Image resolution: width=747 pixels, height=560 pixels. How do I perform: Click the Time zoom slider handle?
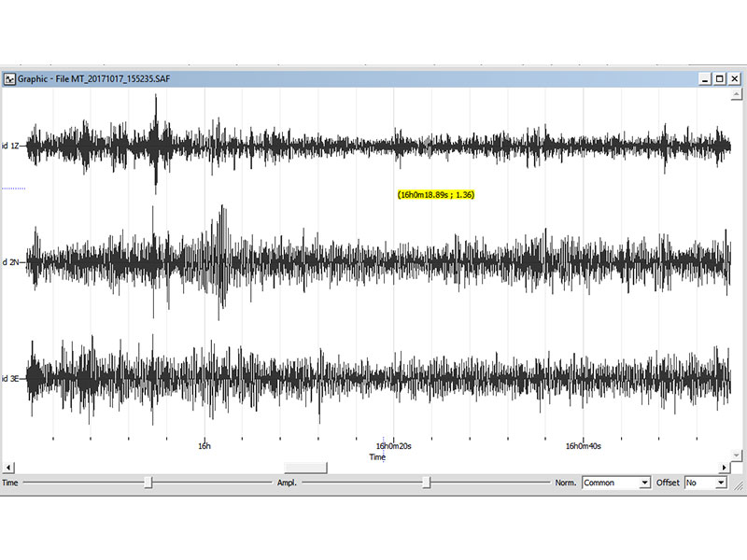(148, 483)
